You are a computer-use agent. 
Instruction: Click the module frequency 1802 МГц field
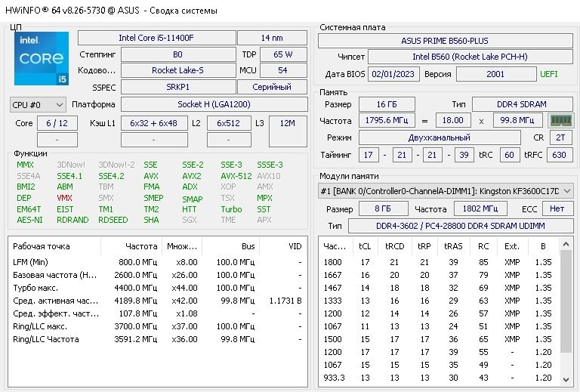pos(480,208)
